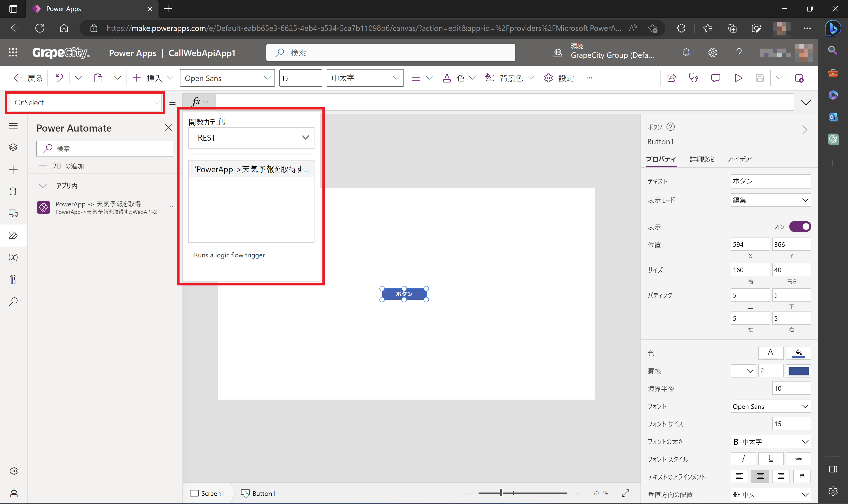The width and height of the screenshot is (848, 504).
Task: Open the Bing sidebar icon
Action: (x=833, y=28)
